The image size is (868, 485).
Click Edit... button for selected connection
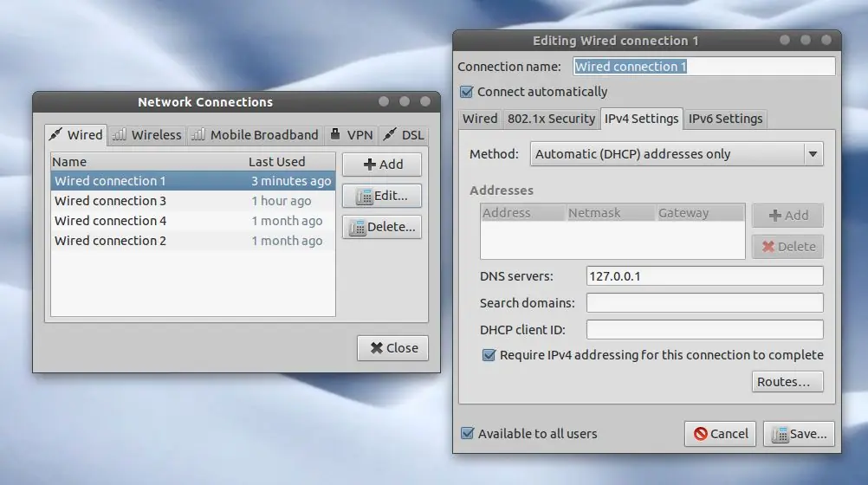tap(382, 196)
